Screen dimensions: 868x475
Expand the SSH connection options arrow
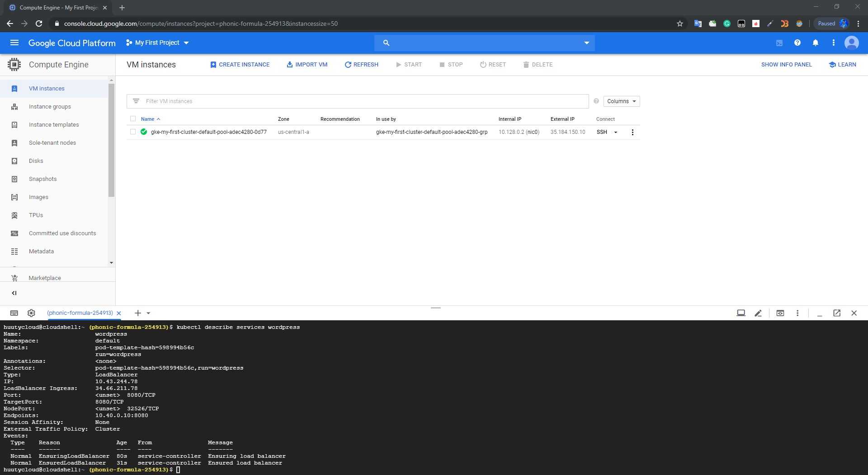click(616, 133)
